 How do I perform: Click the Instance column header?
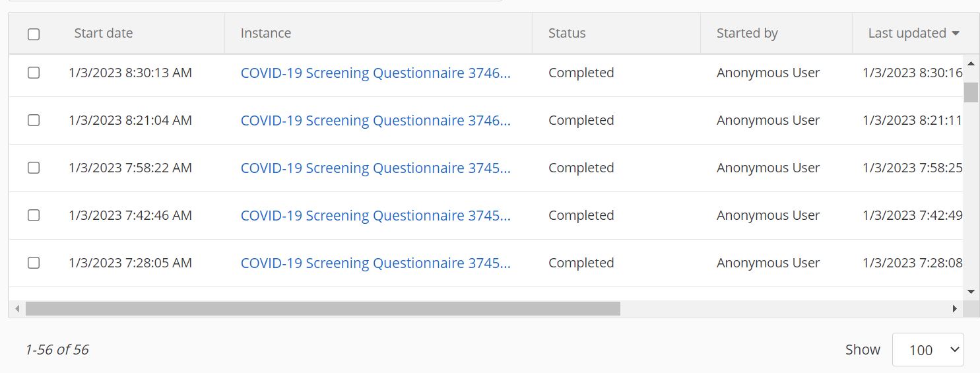click(265, 34)
